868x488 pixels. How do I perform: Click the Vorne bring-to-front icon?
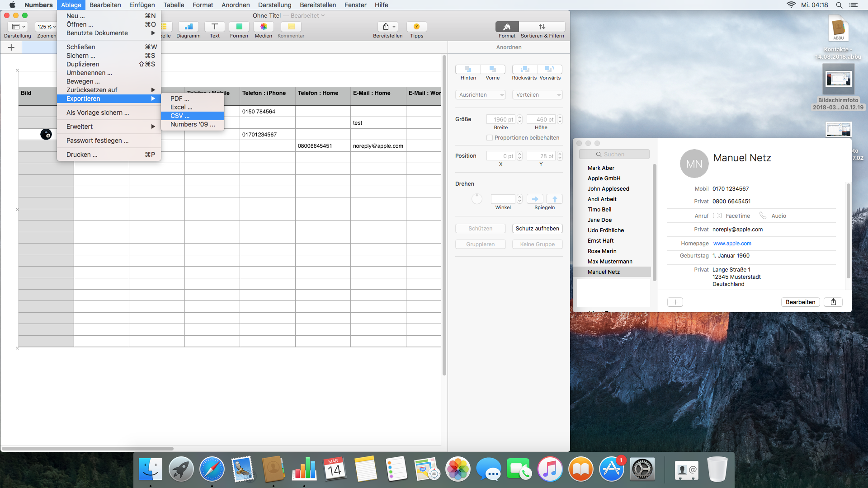[x=493, y=69]
